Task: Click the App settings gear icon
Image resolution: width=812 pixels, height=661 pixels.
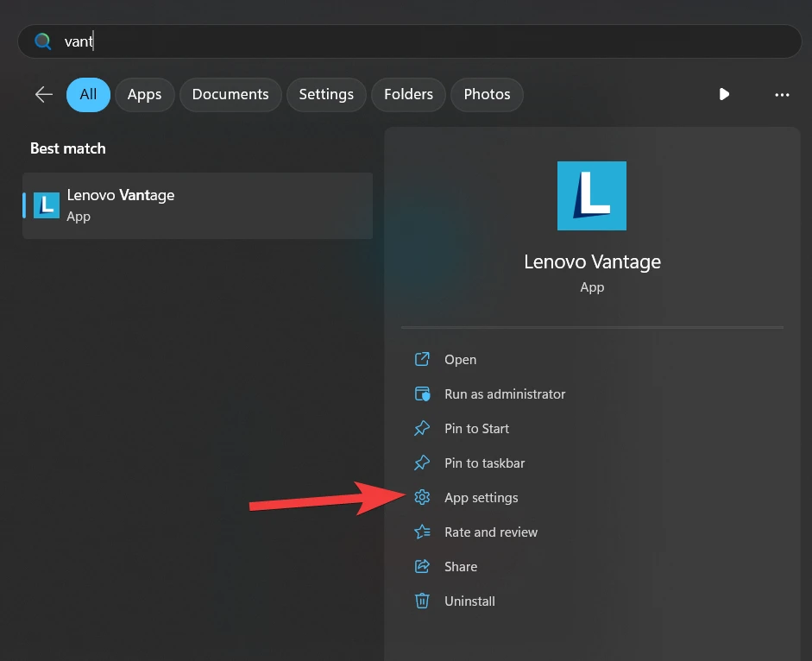Action: tap(422, 497)
